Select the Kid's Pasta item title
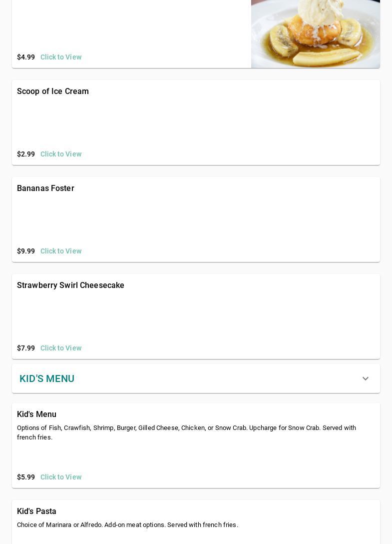The width and height of the screenshot is (392, 544). 36,511
